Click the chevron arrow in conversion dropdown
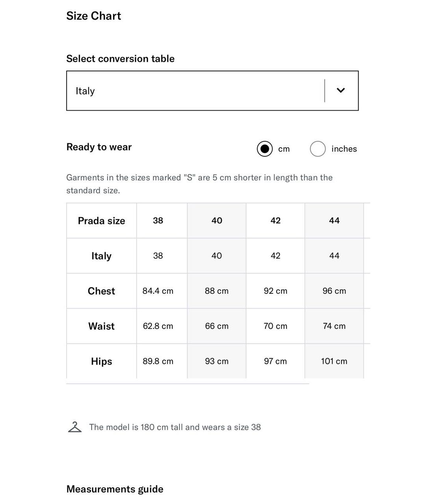The image size is (425, 504). point(341,90)
